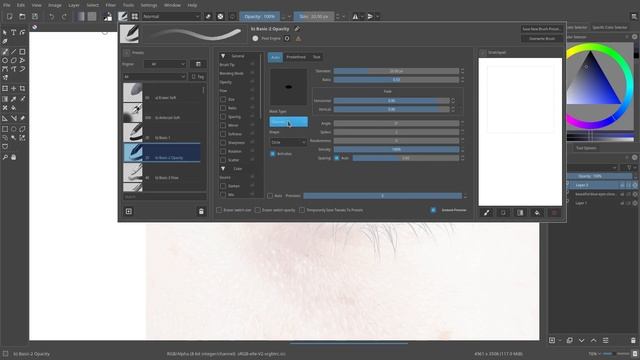Select the Rectangular Selection tool
The width and height of the screenshot is (640, 360).
[5, 129]
